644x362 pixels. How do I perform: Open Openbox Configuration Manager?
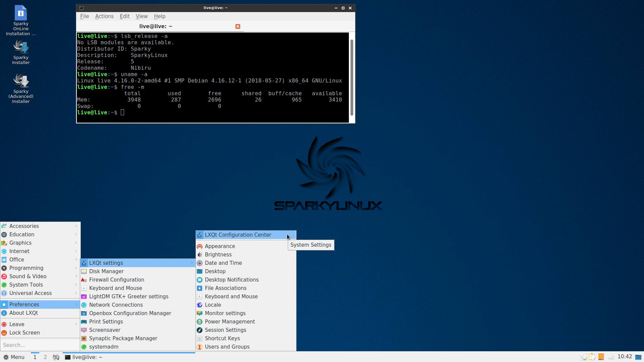[x=138, y=313]
